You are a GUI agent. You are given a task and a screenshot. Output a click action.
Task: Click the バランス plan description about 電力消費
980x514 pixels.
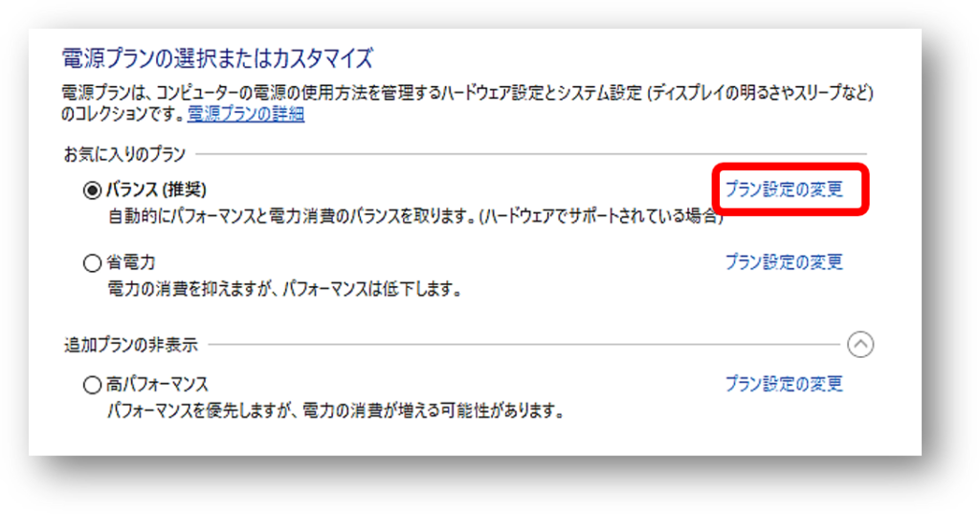coord(415,217)
